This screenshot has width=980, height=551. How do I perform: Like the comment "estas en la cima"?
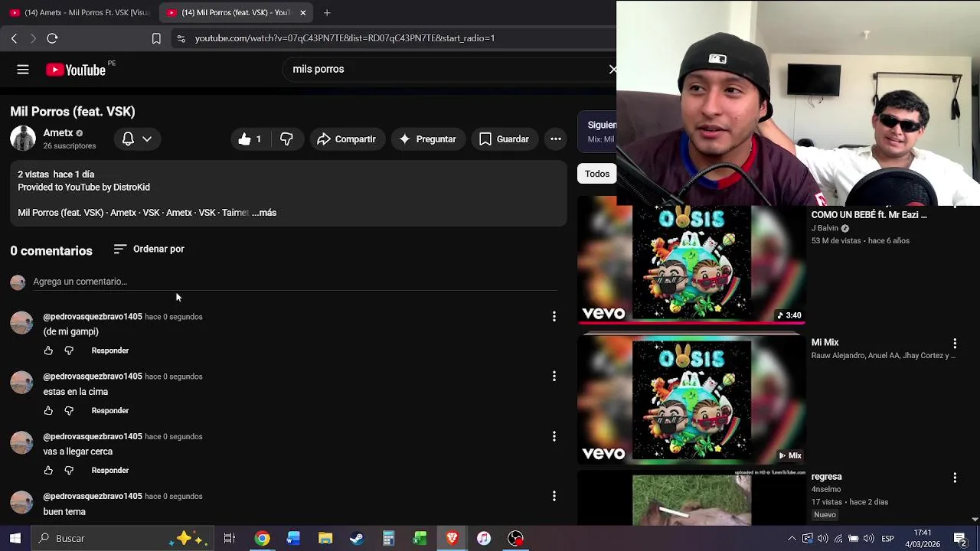coord(48,411)
